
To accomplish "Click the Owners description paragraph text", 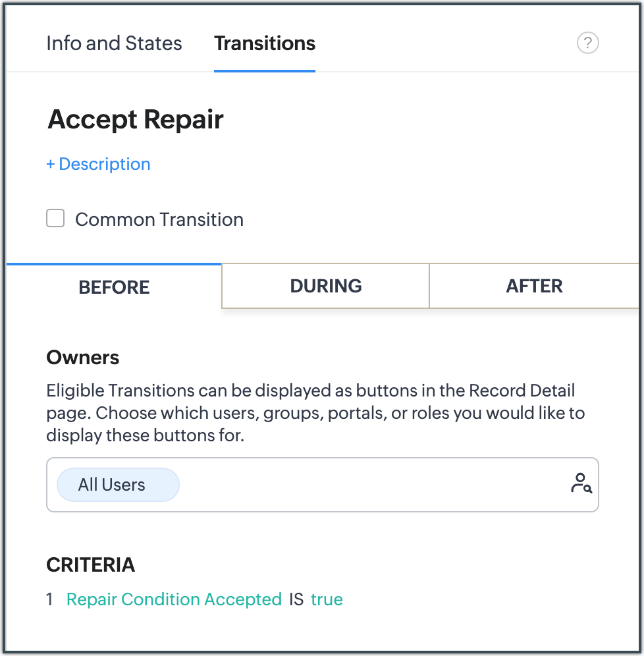I will pyautogui.click(x=309, y=413).
